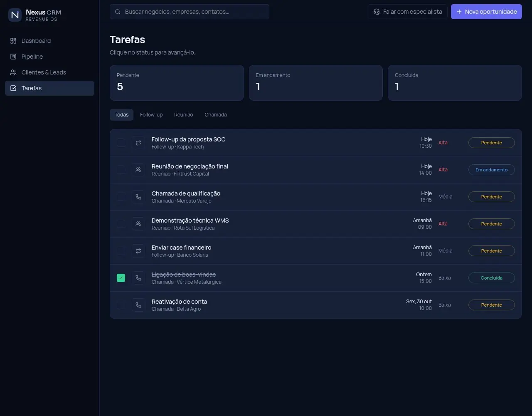The image size is (532, 416).
Task: Click meeting icon for Demonstração técnica WMS
Action: pyautogui.click(x=138, y=224)
